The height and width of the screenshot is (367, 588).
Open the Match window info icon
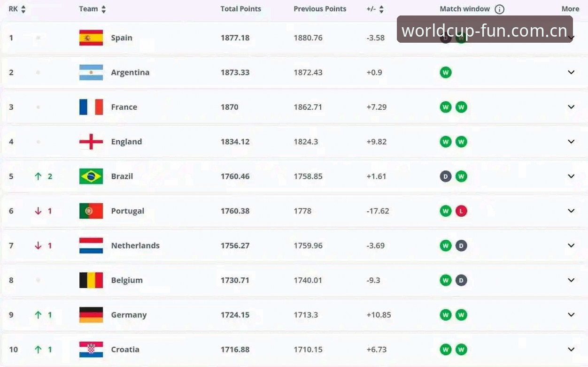(499, 9)
